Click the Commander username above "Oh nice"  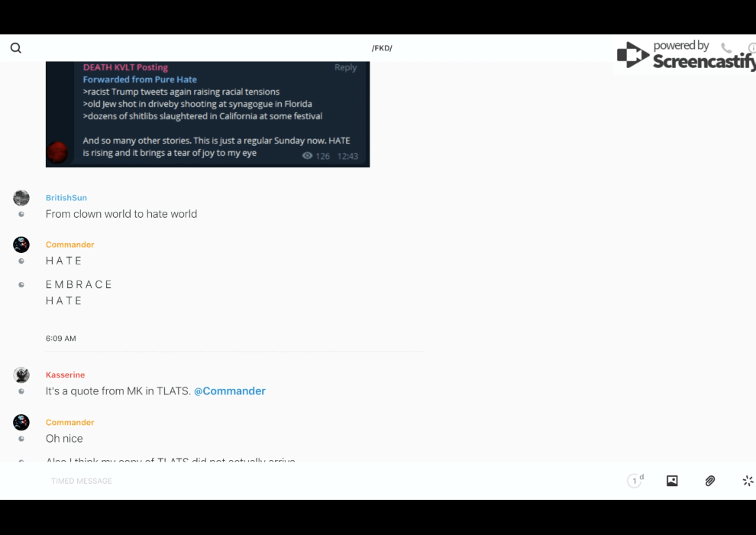(70, 422)
